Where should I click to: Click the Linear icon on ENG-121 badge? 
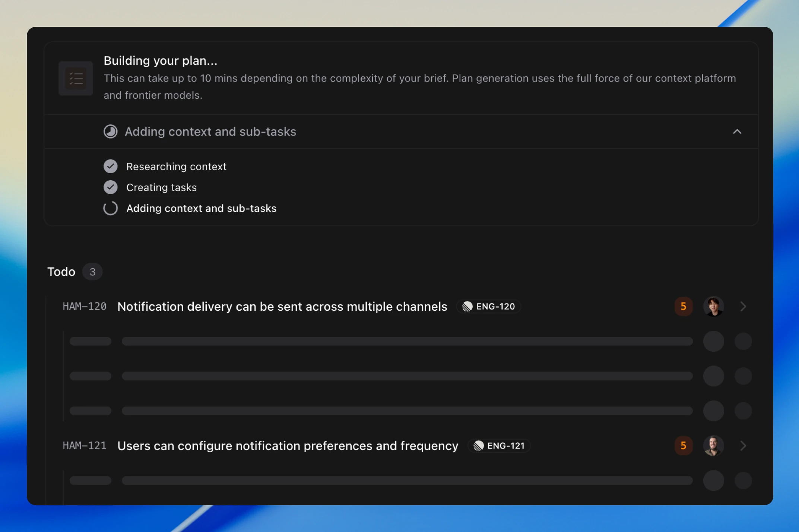tap(478, 446)
